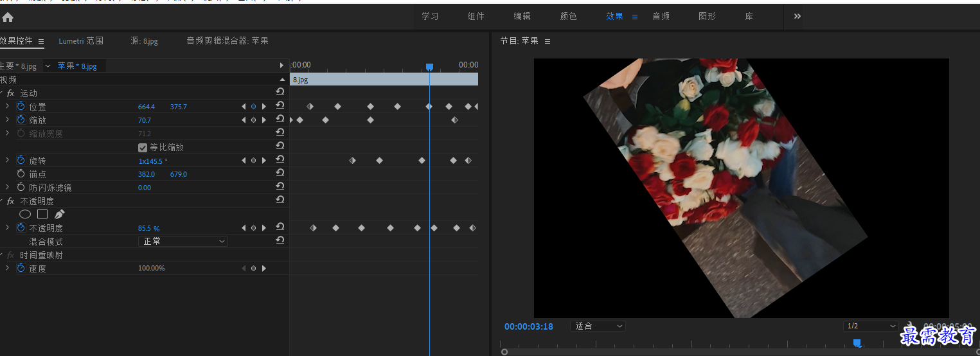The height and width of the screenshot is (356, 980).
Task: Open the 混合模式 dropdown showing 正常
Action: 183,241
